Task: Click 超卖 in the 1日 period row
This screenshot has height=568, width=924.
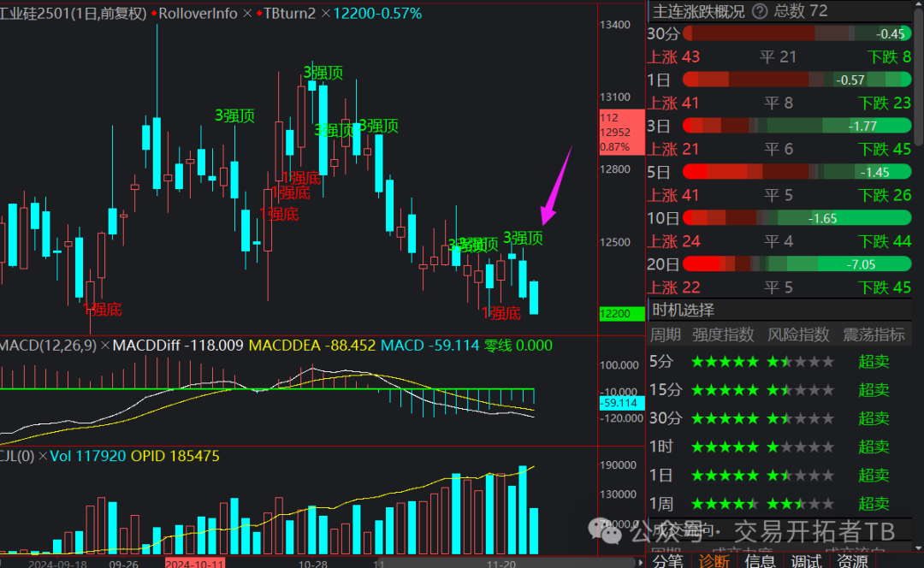Action: pyautogui.click(x=874, y=475)
